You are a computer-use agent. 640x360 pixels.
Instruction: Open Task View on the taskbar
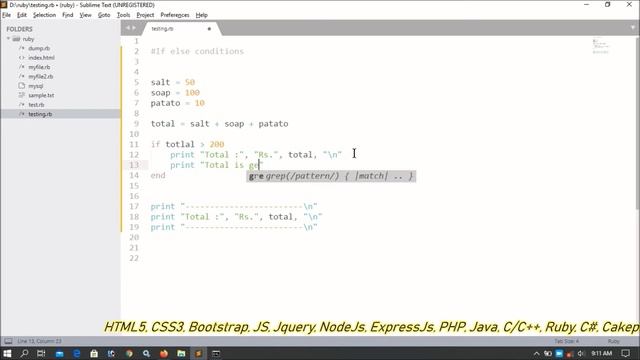pyautogui.click(x=41, y=353)
